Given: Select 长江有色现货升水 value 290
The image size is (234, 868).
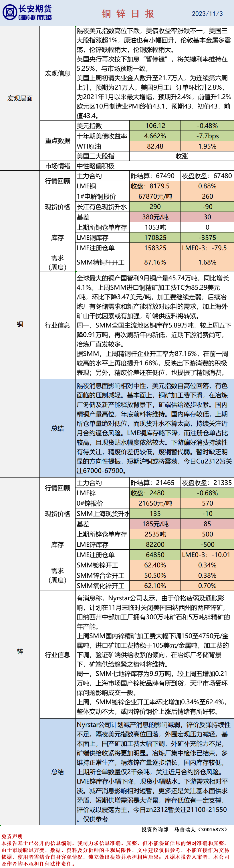Looking at the screenshot, I should [155, 207].
